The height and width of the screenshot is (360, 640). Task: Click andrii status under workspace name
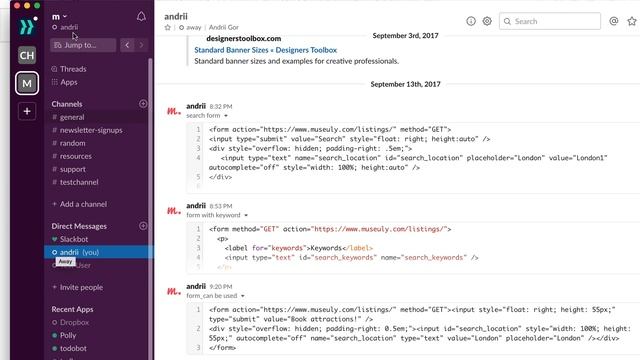65,27
